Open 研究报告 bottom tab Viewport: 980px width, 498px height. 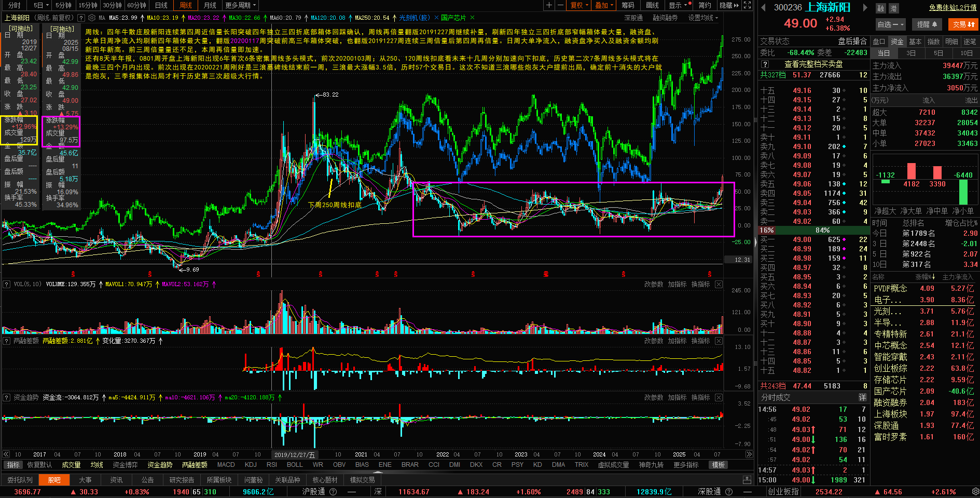pyautogui.click(x=182, y=480)
